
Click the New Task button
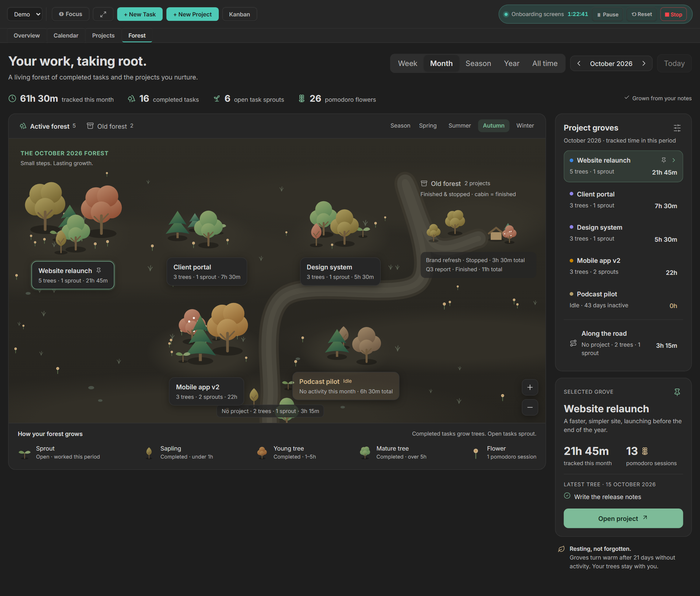coord(140,14)
